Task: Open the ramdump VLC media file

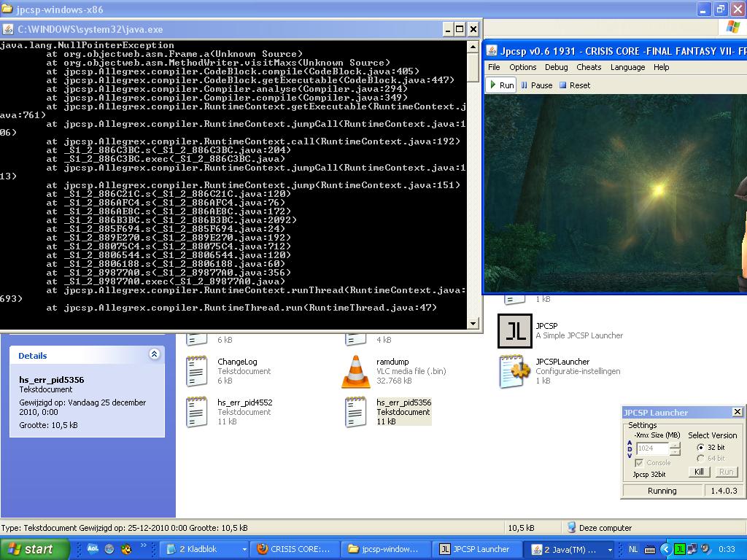Action: click(x=356, y=371)
